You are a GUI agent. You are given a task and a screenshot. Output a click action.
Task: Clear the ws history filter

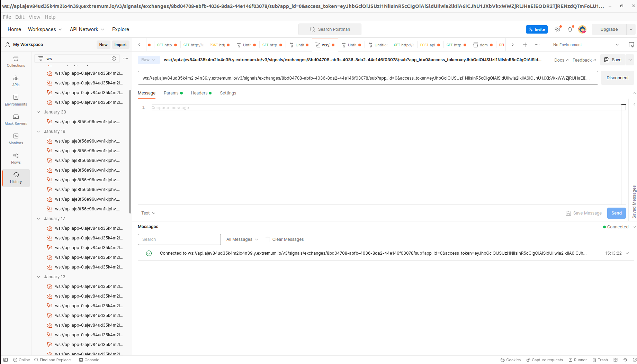[x=114, y=58]
